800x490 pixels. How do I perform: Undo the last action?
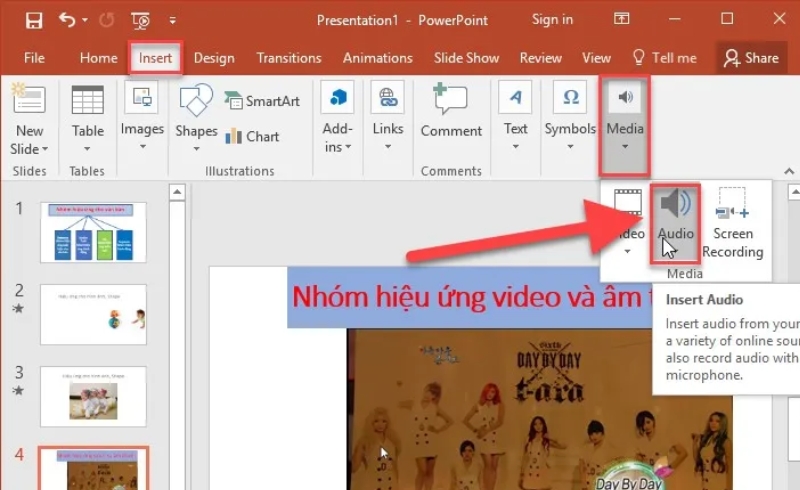(67, 20)
